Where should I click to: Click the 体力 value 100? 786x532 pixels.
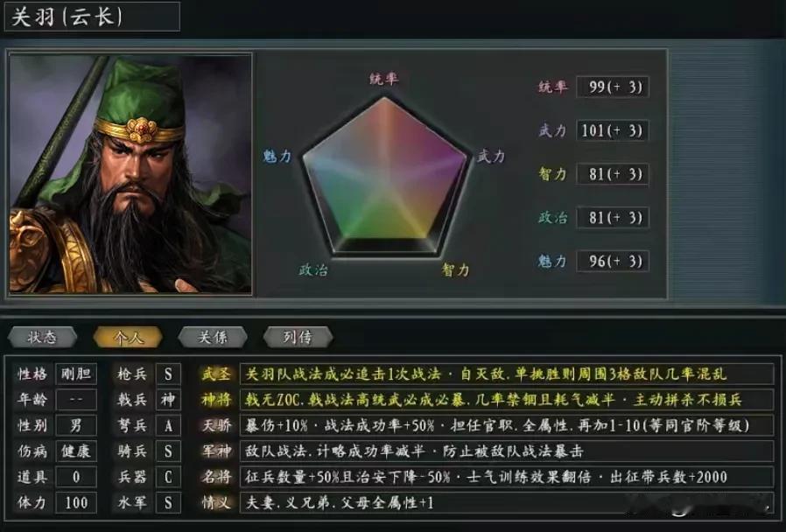click(76, 502)
